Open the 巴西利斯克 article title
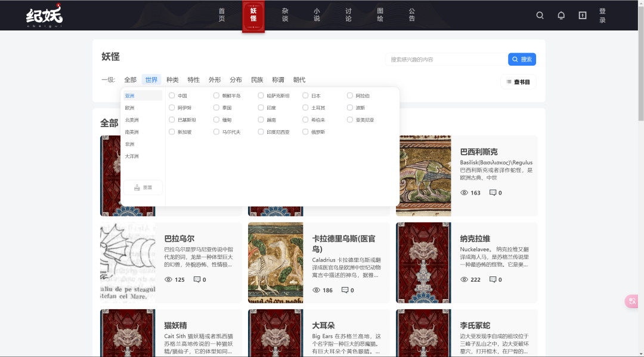This screenshot has height=357, width=644. click(479, 152)
